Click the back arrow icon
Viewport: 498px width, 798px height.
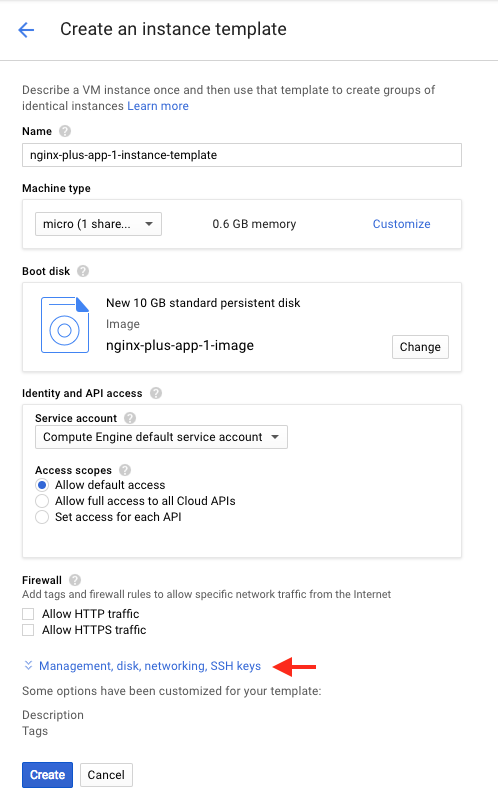(26, 30)
